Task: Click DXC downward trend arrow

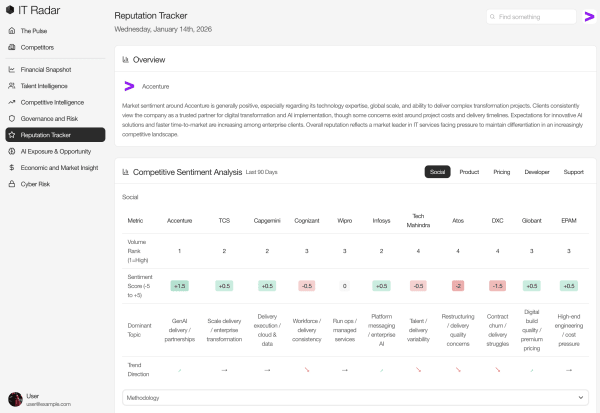Action: point(497,370)
